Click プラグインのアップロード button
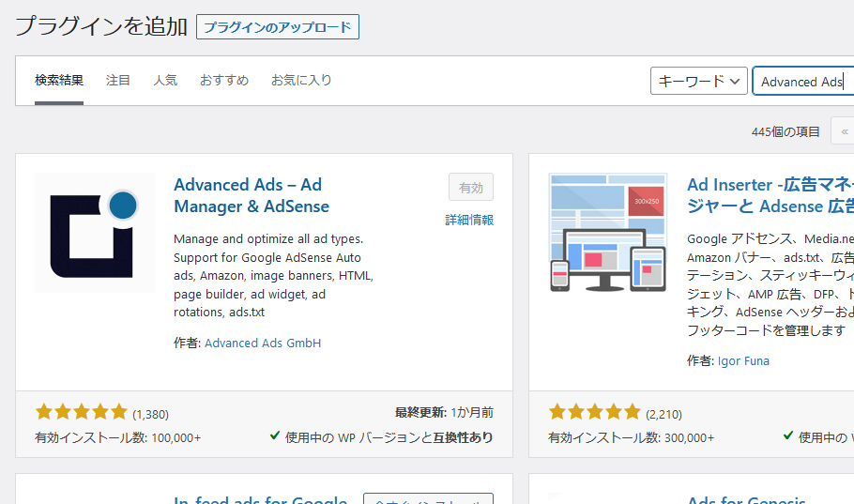Screen dimensions: 854x504 (x=277, y=26)
